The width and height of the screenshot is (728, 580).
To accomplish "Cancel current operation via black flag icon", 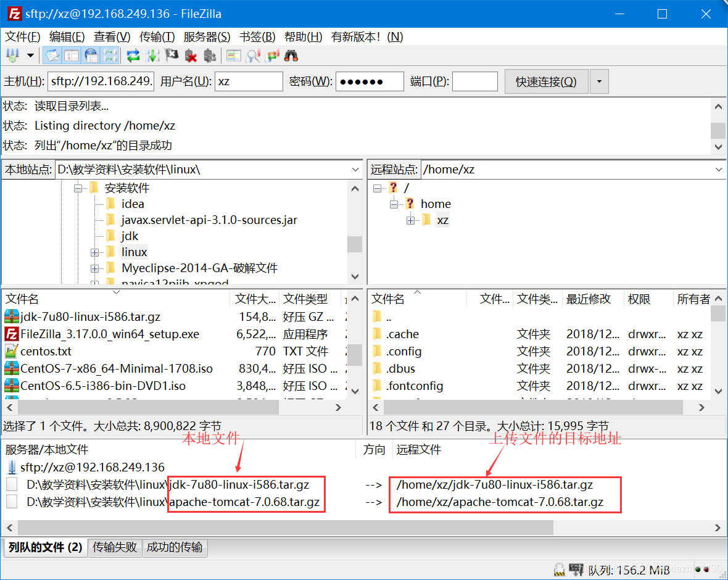I will pyautogui.click(x=172, y=56).
